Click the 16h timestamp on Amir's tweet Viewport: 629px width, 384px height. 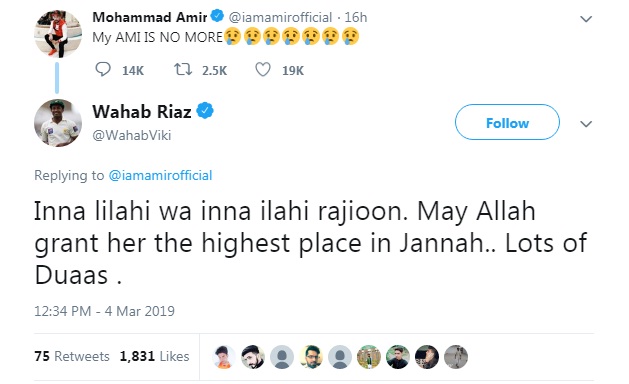click(x=356, y=17)
